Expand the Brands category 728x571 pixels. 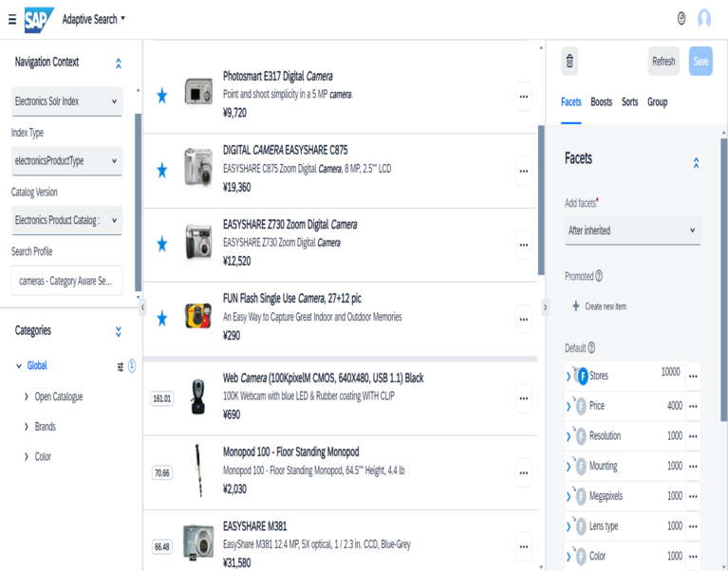(27, 427)
